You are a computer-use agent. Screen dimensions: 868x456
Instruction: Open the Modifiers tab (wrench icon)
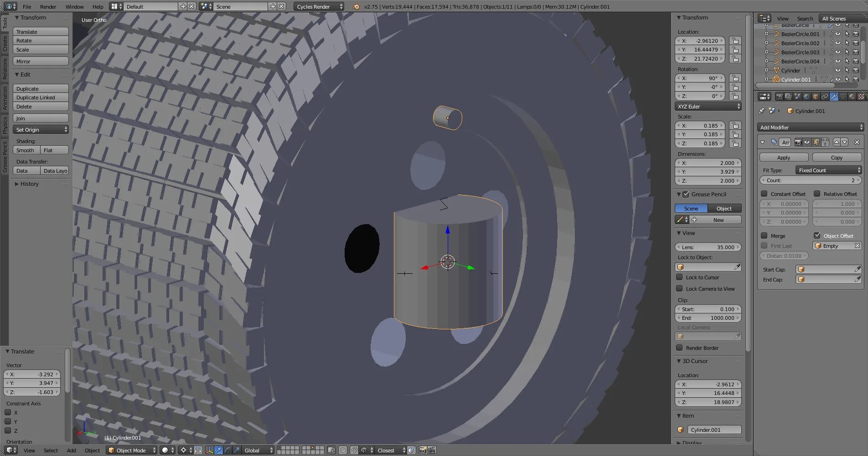click(x=834, y=97)
